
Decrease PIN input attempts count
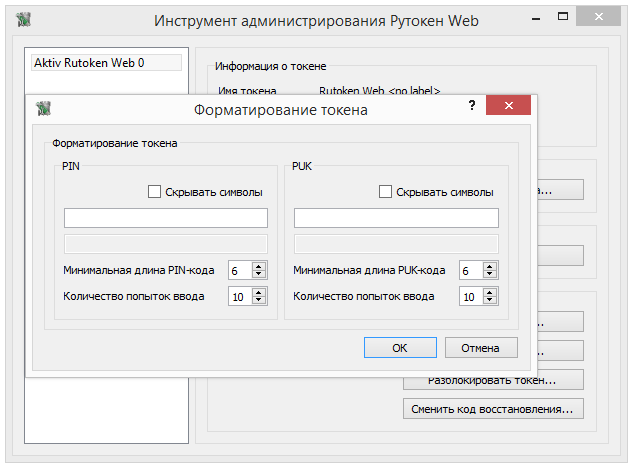(x=259, y=300)
